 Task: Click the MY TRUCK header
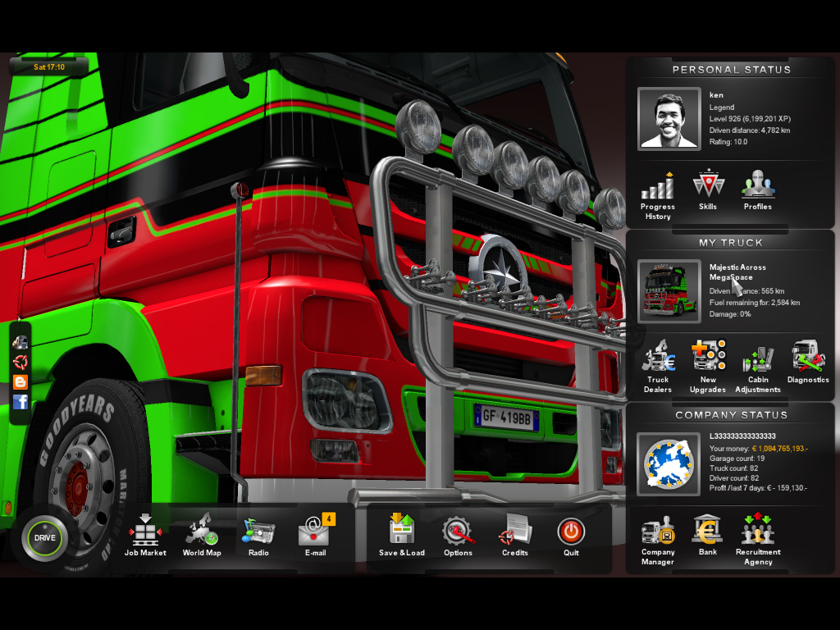(x=731, y=243)
